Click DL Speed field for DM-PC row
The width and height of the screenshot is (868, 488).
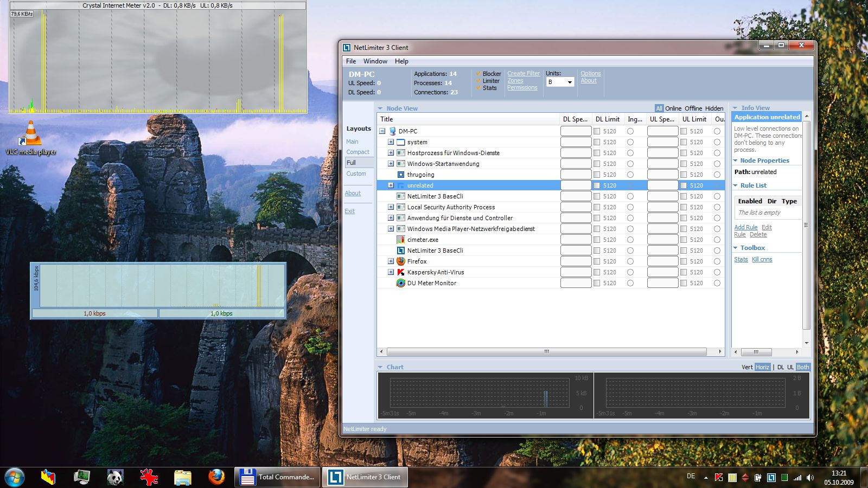click(576, 131)
